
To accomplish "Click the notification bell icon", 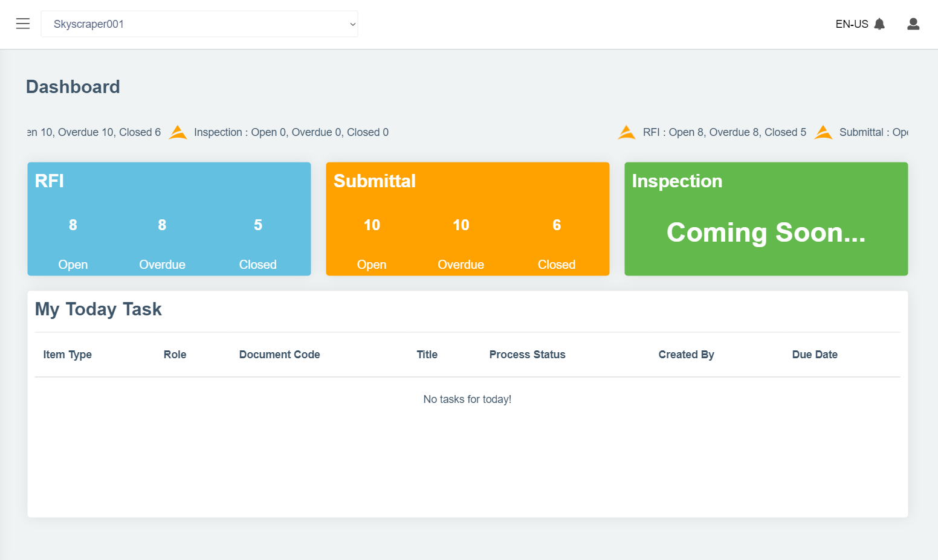I will (879, 24).
